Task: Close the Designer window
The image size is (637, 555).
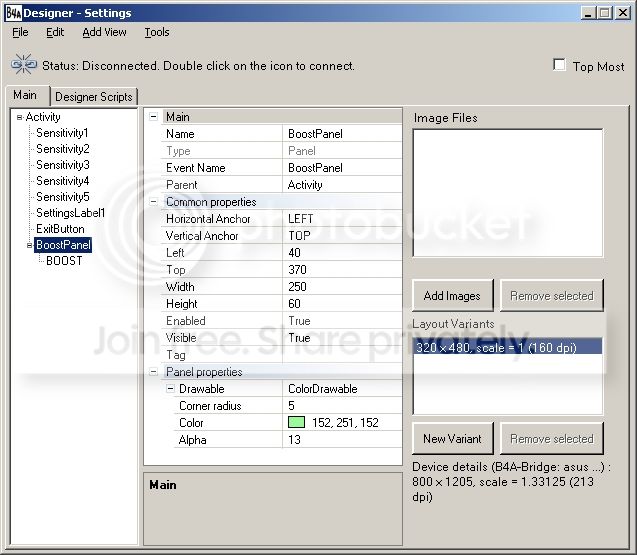Action: 622,13
